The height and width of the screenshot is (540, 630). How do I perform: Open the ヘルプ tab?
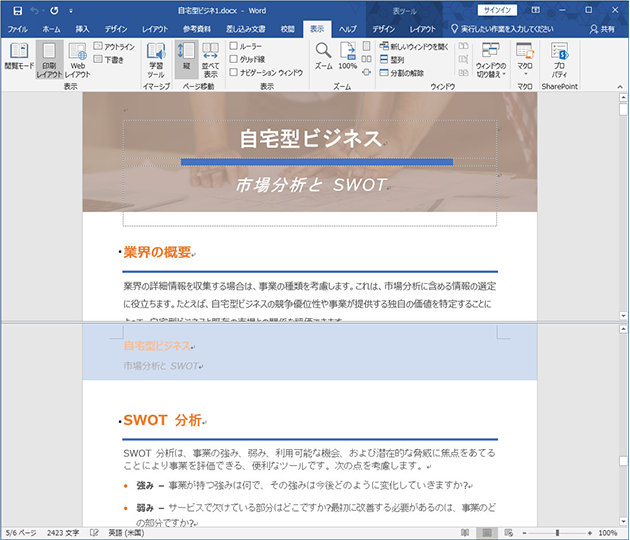coord(348,29)
